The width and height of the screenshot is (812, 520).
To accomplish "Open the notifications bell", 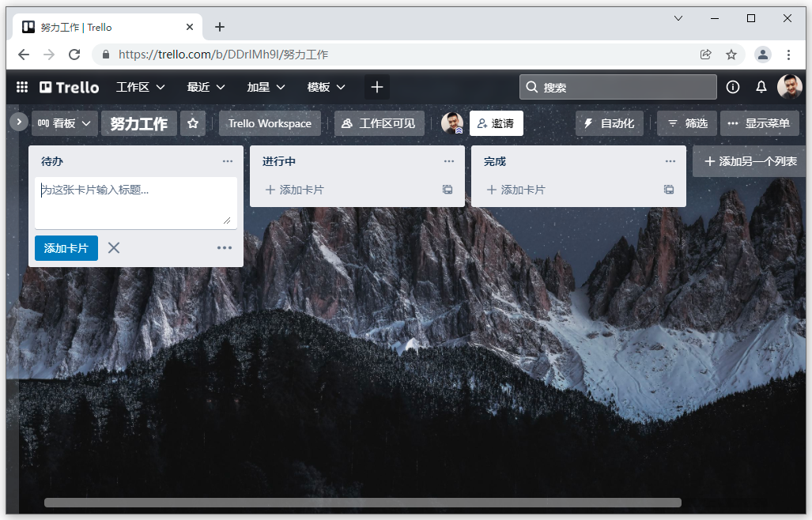I will [761, 87].
